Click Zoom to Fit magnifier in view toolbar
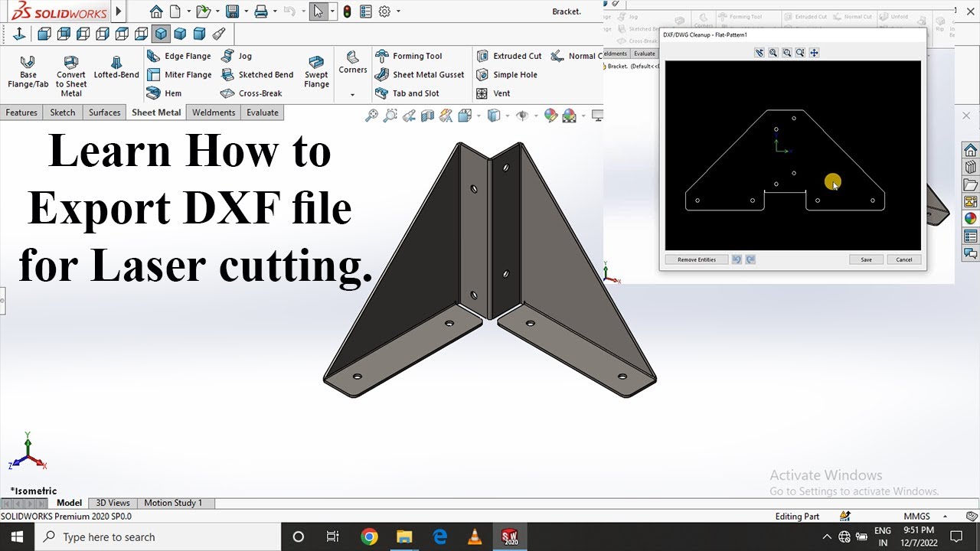980x551 pixels. [x=371, y=116]
